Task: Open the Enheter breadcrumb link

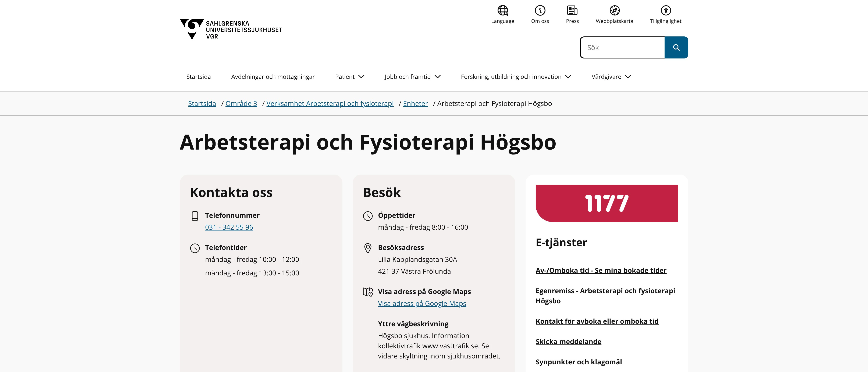Action: (415, 103)
